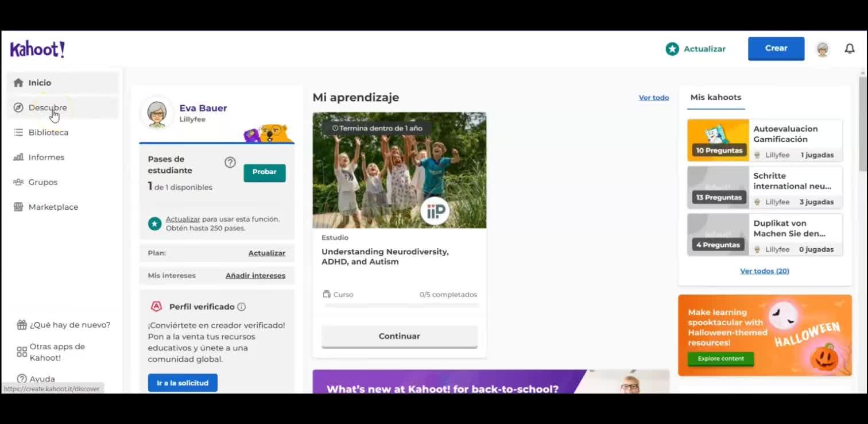Click the blue Crear button
This screenshot has width=868, height=424.
tap(776, 49)
